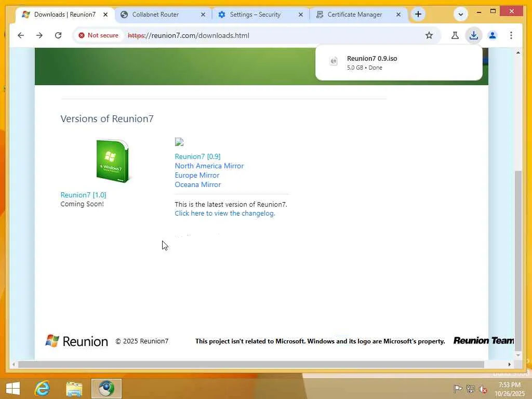Expand the tab search dropdown
The width and height of the screenshot is (532, 399).
point(461,14)
